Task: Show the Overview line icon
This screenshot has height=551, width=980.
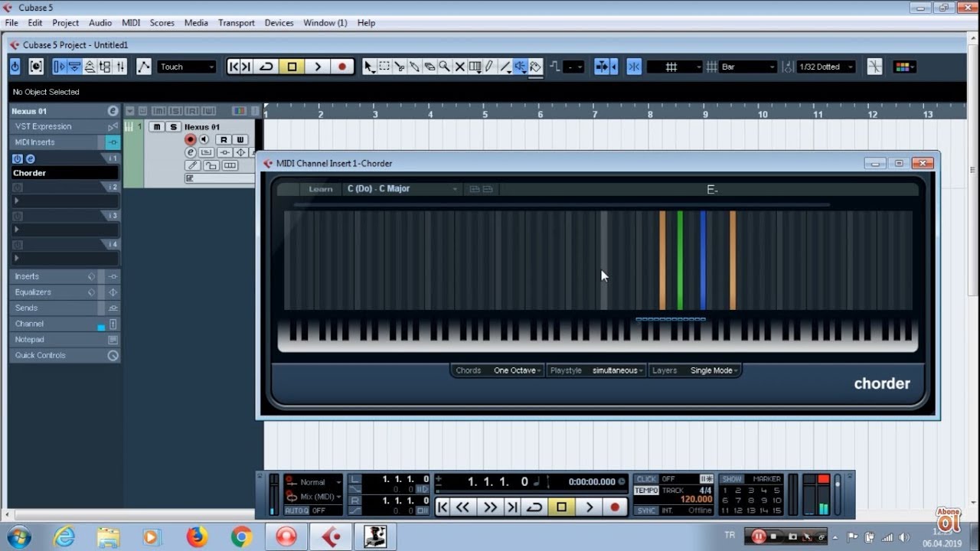Action: (90, 67)
